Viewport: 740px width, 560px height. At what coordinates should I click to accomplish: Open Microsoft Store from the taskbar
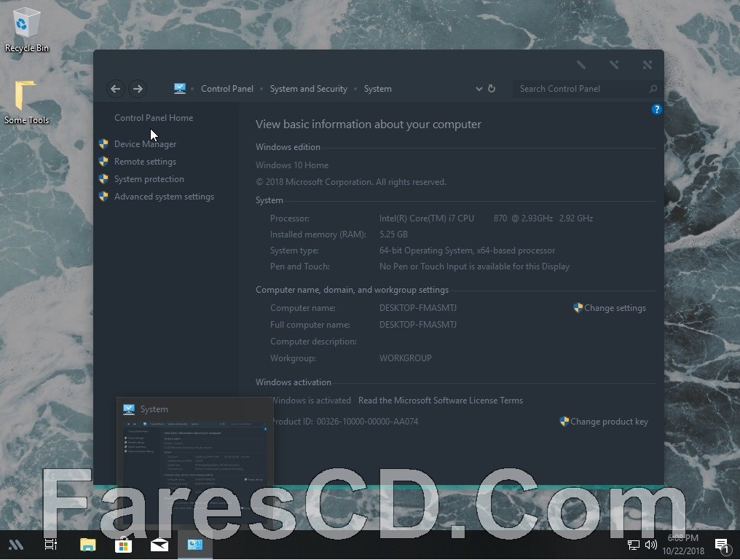click(x=123, y=545)
